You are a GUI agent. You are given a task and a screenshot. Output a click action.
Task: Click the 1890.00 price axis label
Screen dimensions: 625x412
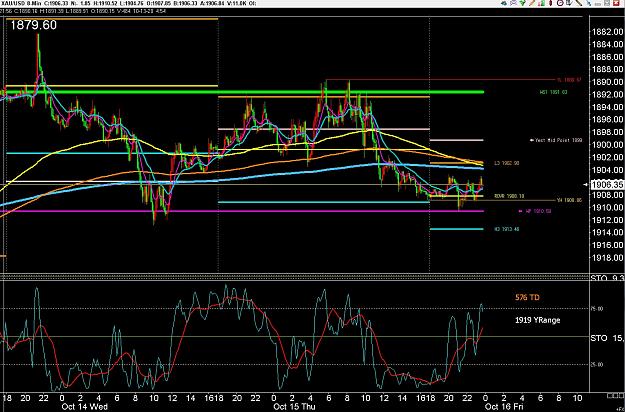coord(607,82)
